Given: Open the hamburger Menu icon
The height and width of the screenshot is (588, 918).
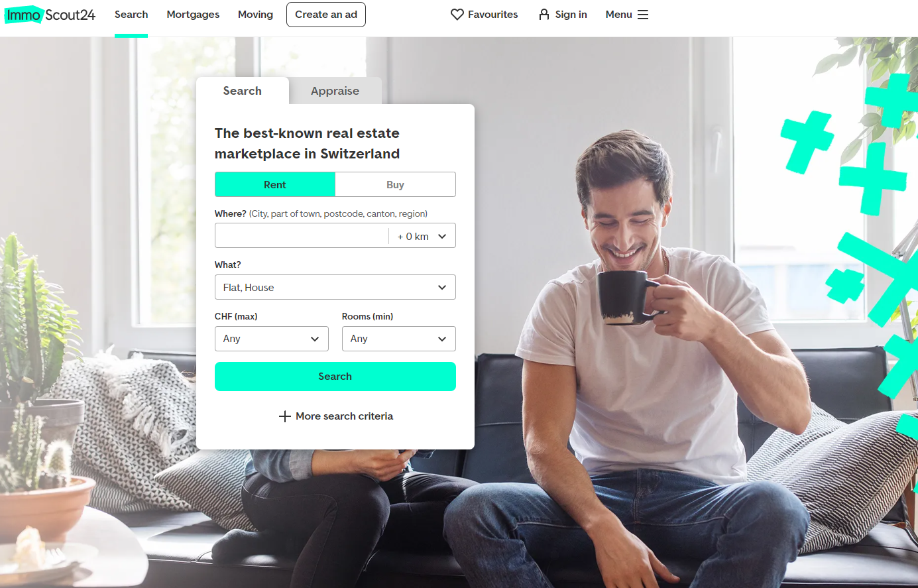Looking at the screenshot, I should pos(643,15).
